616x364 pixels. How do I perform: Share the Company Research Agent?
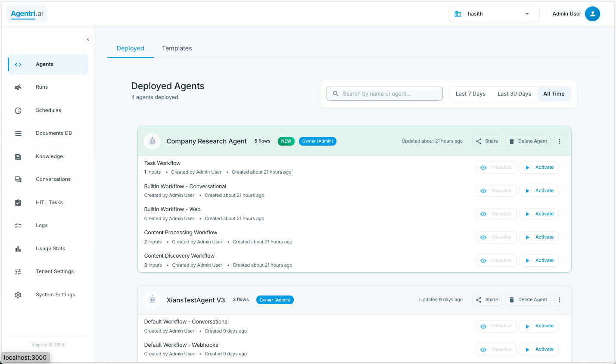point(487,141)
